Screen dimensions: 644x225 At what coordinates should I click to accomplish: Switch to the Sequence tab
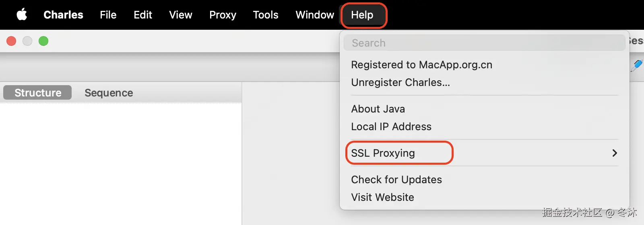click(x=109, y=93)
